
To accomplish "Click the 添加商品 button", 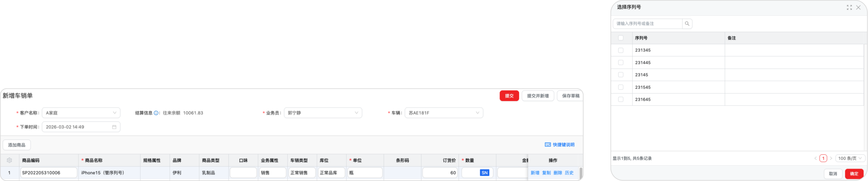I will pyautogui.click(x=17, y=145).
